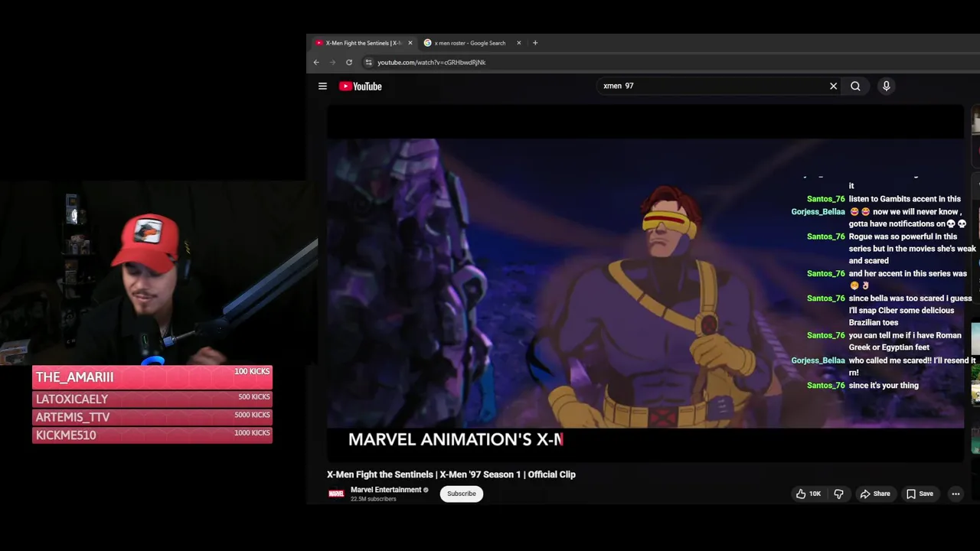Click LATOXICAELY leaderboard entry
The width and height of the screenshot is (980, 551).
(x=152, y=399)
